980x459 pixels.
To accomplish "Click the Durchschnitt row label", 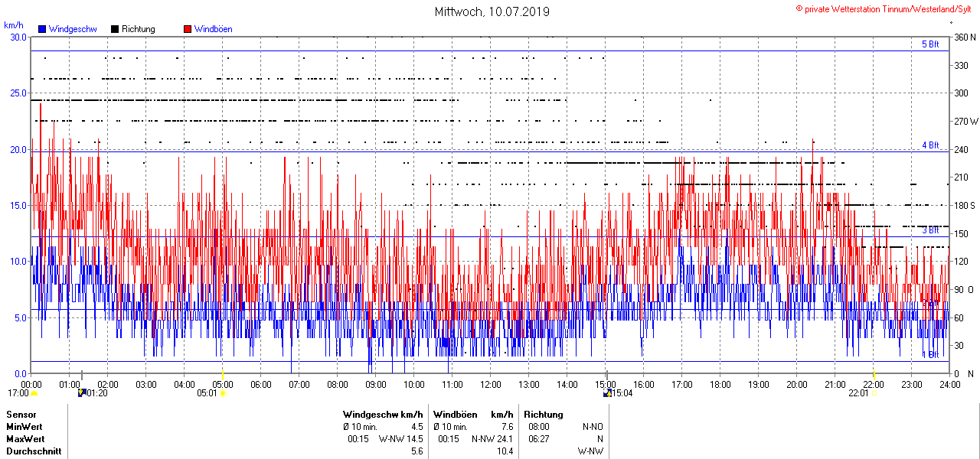I will pos(34,451).
